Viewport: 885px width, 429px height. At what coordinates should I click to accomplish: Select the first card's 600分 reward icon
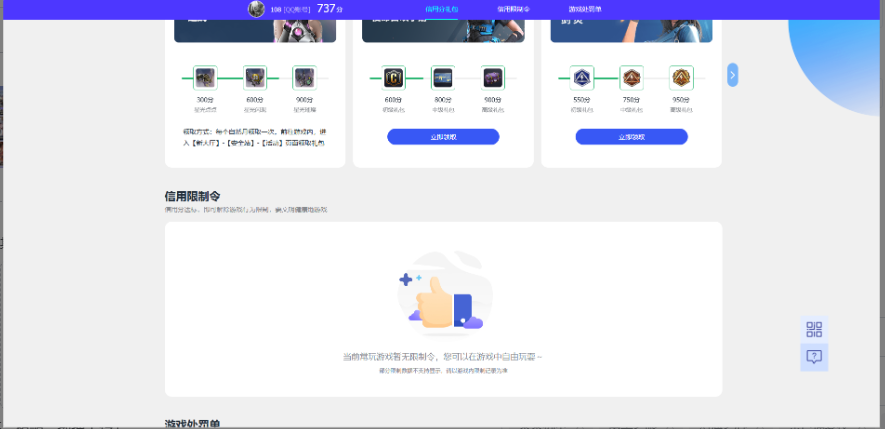255,78
